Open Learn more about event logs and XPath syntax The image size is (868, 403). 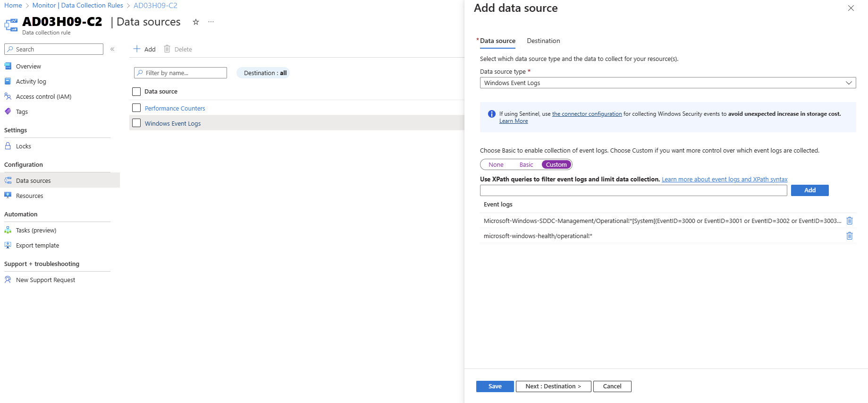725,180
